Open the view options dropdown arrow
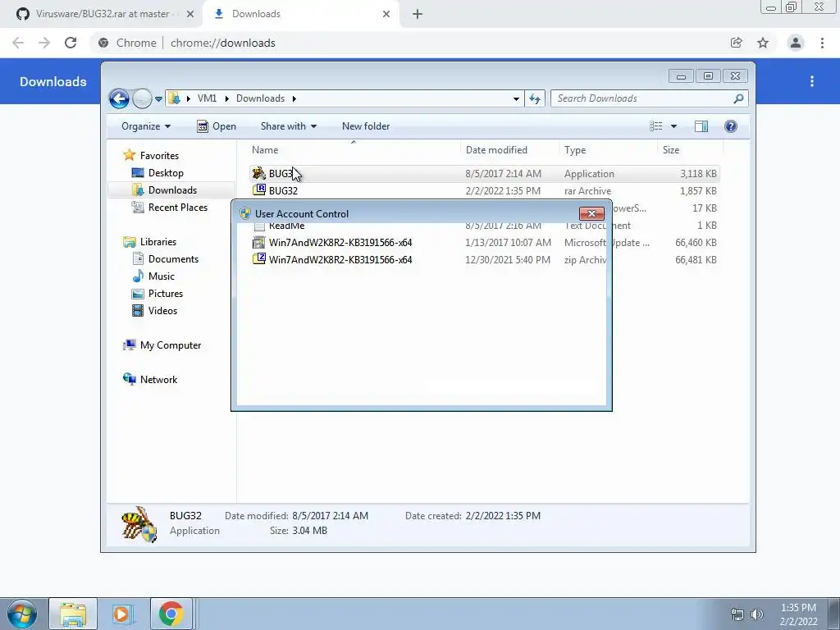The image size is (840, 630). 674,126
